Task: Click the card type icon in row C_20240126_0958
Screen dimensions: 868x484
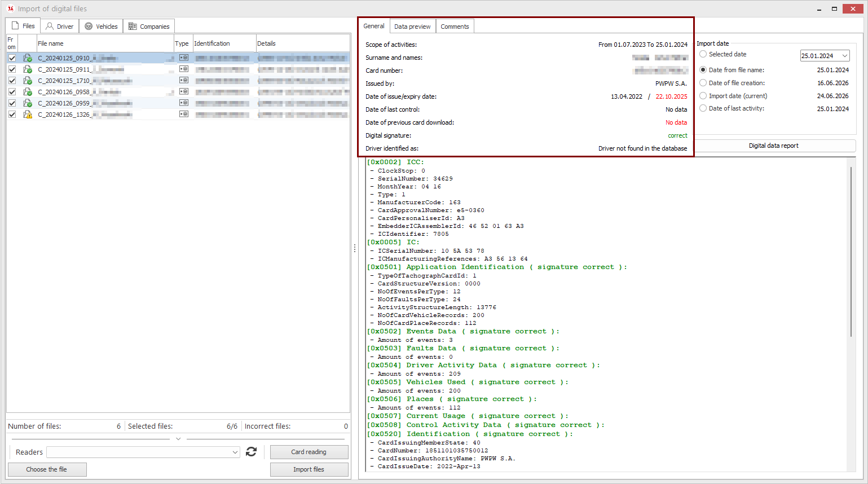Action: [183, 91]
